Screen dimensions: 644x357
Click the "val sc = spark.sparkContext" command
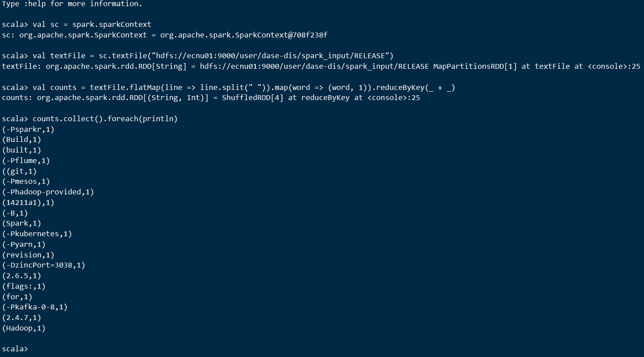point(92,24)
